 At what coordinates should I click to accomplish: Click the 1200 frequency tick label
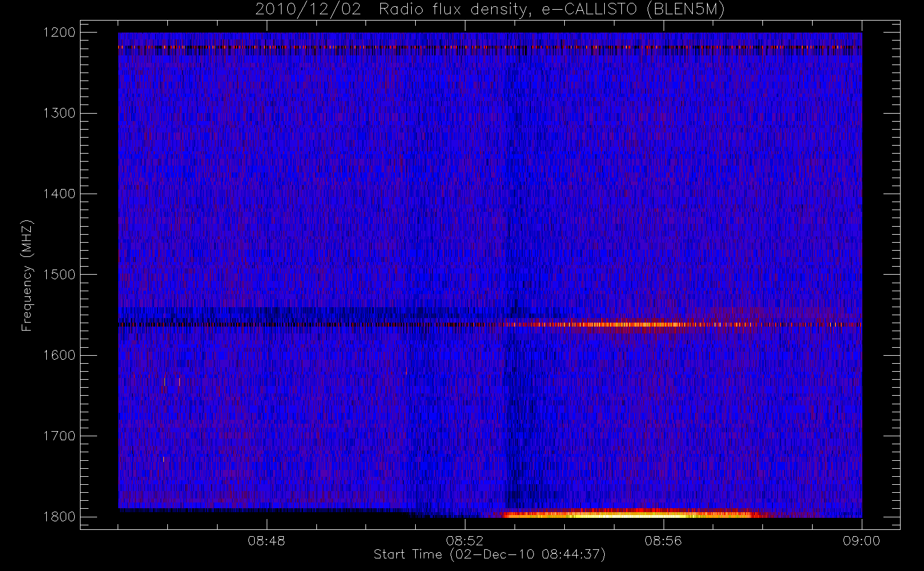pos(59,33)
